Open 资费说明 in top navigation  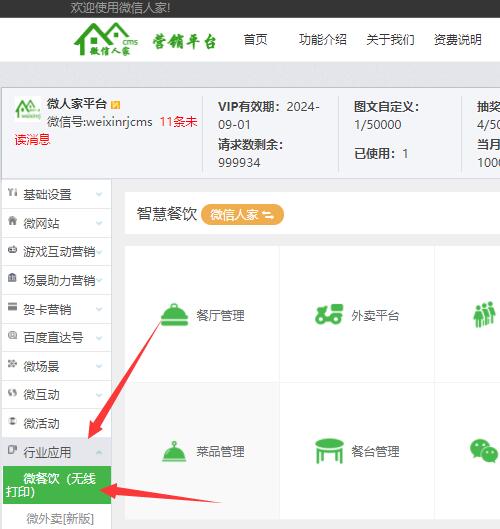click(458, 39)
